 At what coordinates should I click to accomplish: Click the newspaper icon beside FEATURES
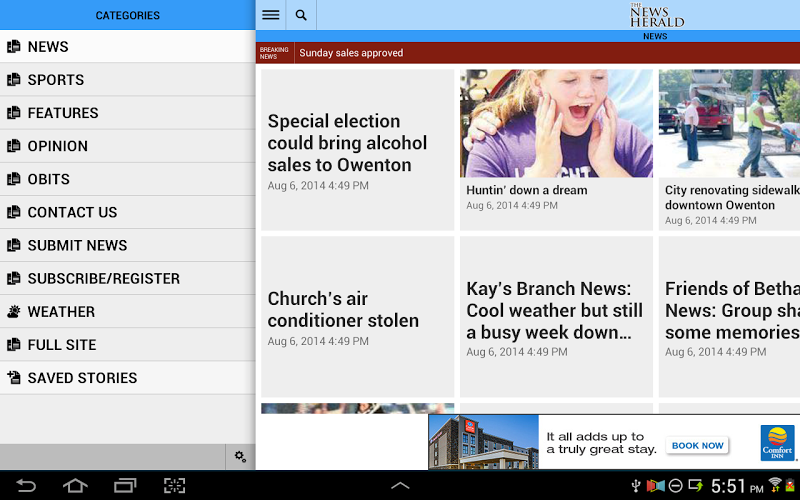(x=14, y=113)
